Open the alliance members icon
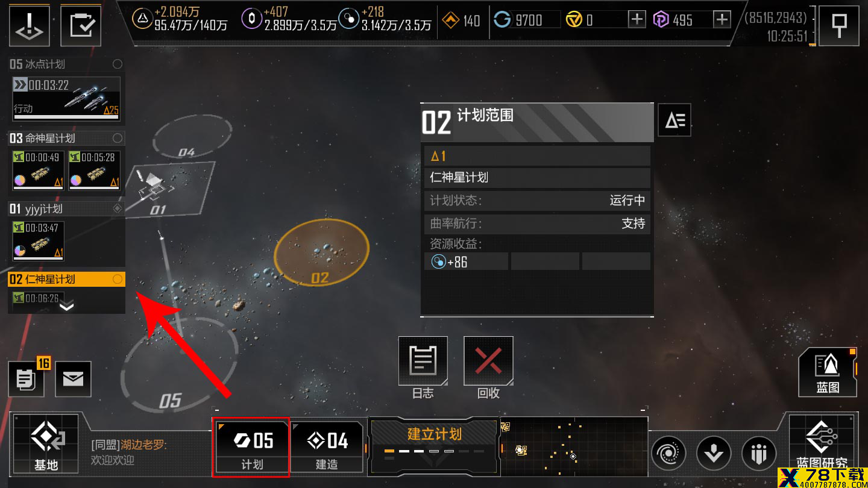The width and height of the screenshot is (868, 488). 759,452
